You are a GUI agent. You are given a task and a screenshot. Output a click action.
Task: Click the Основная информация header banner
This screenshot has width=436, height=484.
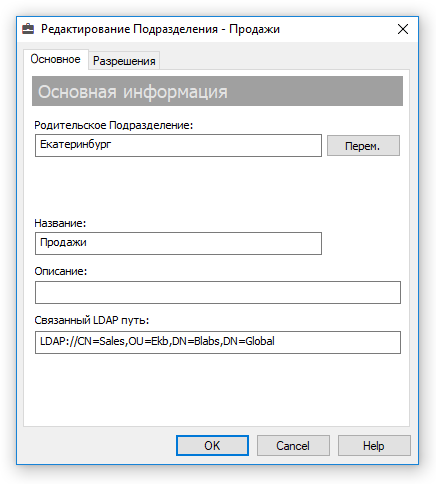coord(217,91)
